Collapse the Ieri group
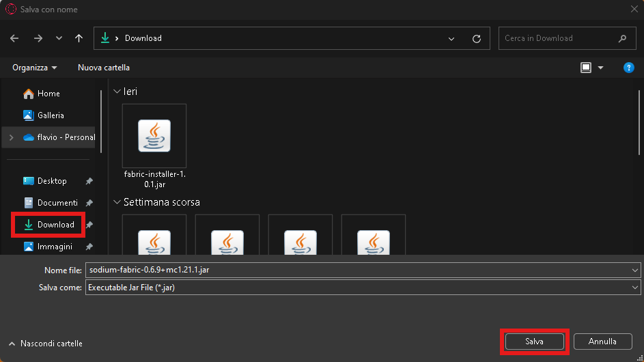The image size is (644, 362). (x=117, y=92)
